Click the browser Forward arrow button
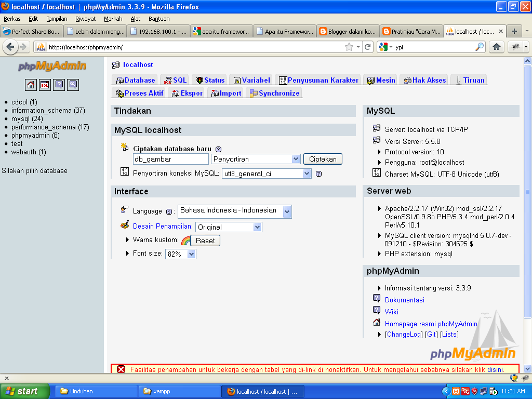Screen dimensions: 532x399 click(23, 47)
